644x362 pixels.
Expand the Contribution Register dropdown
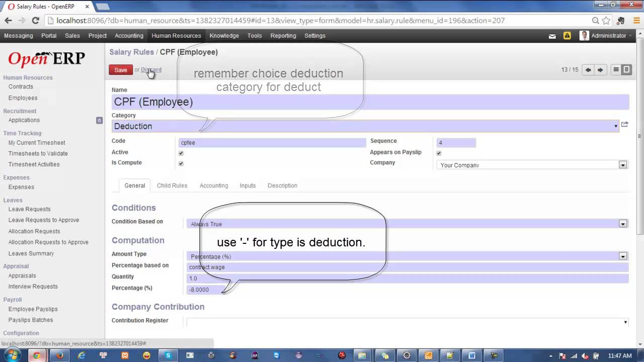pos(625,322)
